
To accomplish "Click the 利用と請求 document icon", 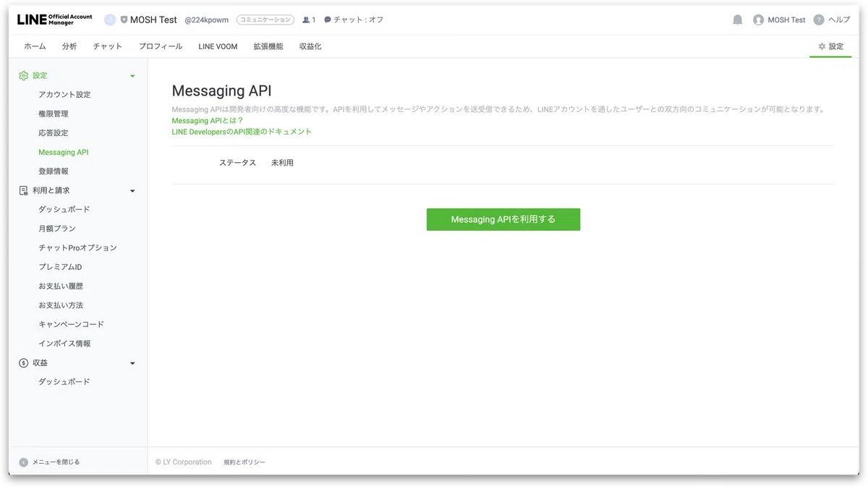I will click(24, 190).
